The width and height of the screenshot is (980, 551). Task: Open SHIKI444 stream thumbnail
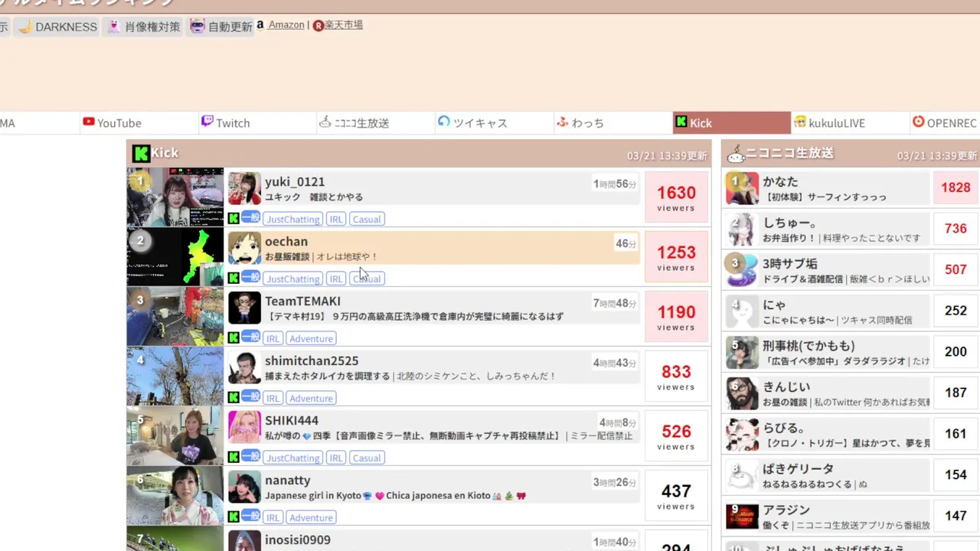[x=175, y=436]
